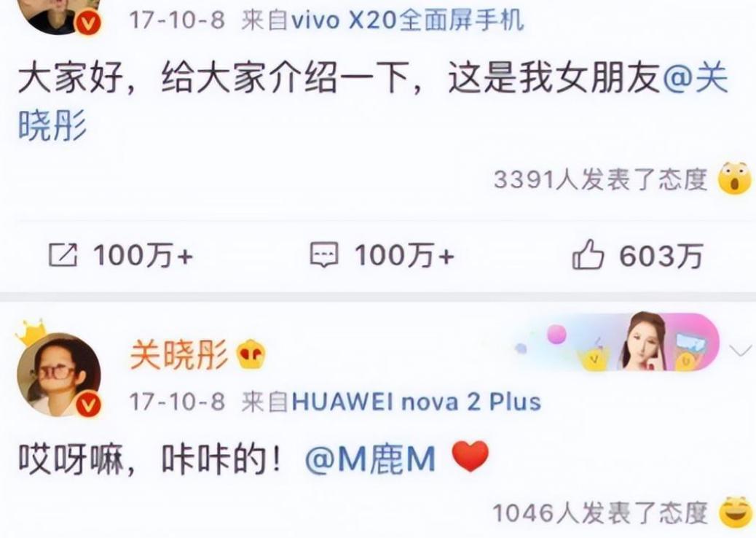The height and width of the screenshot is (538, 756).
Task: Open the 关晓彤 username profile
Action: pos(179,357)
